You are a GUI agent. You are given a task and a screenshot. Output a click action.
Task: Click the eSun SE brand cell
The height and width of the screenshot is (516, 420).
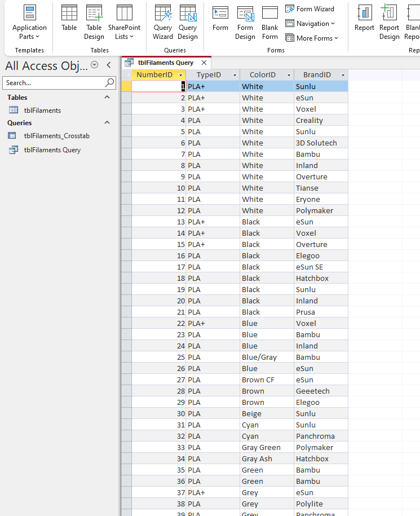point(321,267)
